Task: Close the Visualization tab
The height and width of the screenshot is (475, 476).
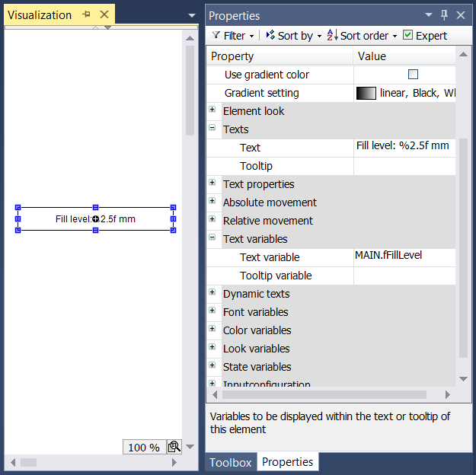Action: coord(104,14)
